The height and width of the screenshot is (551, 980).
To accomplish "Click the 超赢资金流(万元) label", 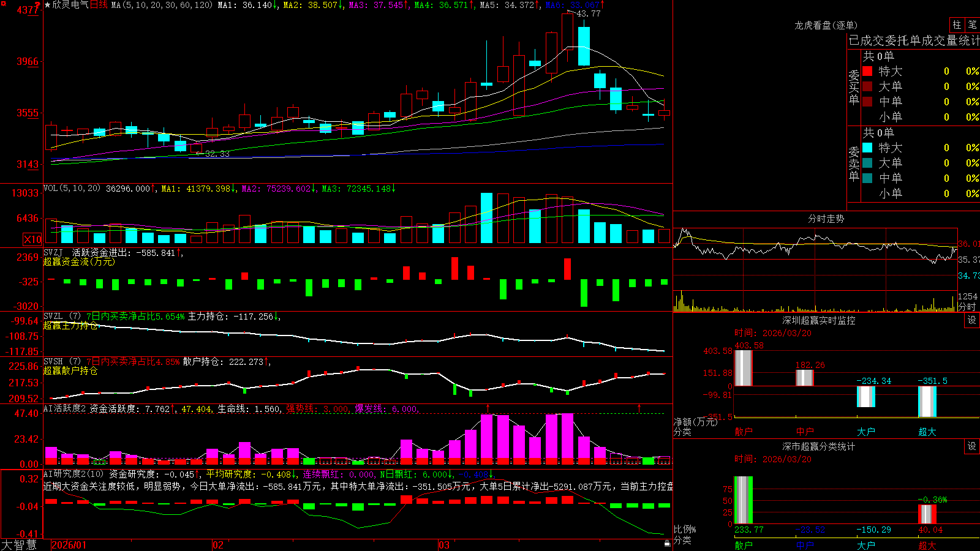I will (79, 261).
